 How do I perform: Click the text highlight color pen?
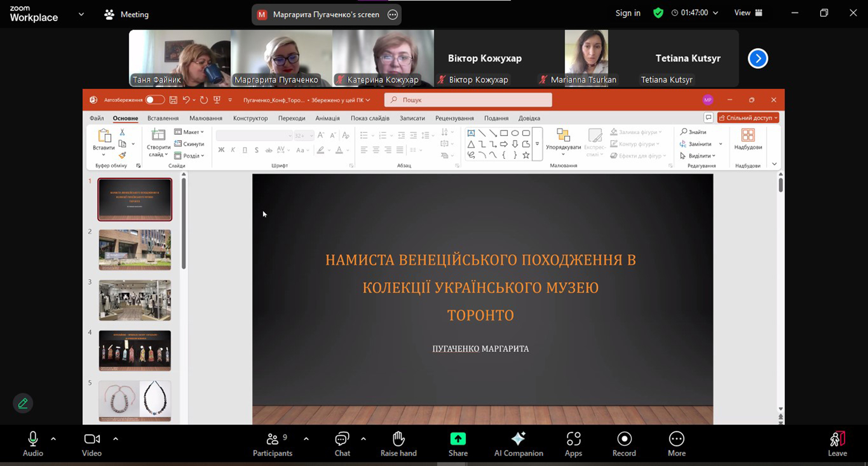[x=321, y=150]
